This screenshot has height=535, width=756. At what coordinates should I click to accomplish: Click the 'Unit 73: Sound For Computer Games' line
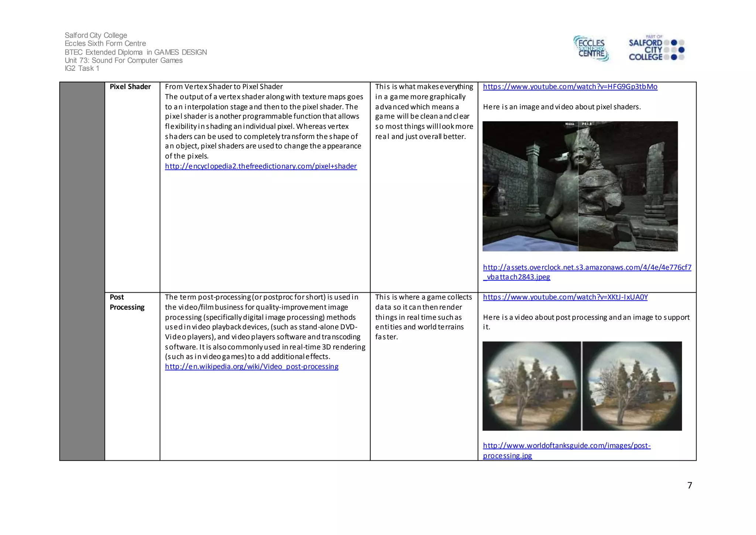(123, 60)
